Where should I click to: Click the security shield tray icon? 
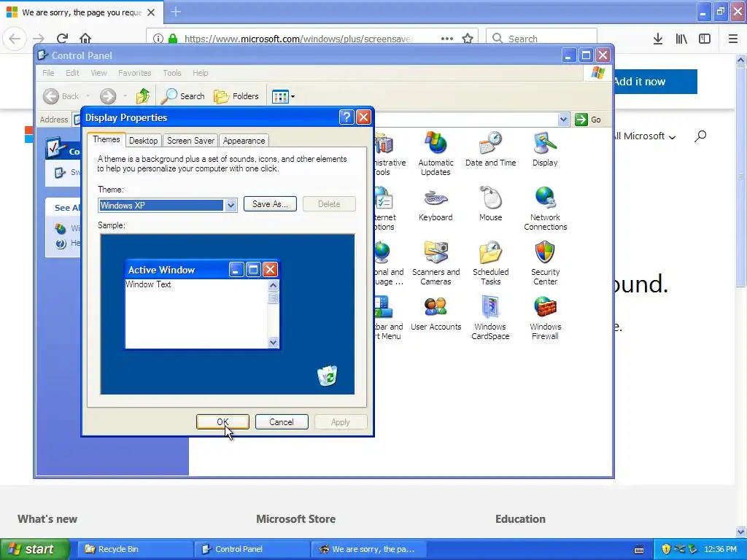[666, 549]
